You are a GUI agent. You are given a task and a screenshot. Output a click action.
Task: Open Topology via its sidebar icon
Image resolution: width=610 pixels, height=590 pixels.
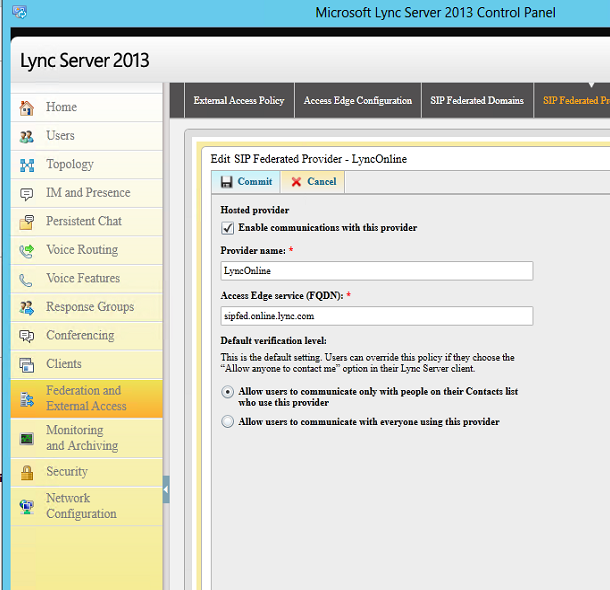27,165
